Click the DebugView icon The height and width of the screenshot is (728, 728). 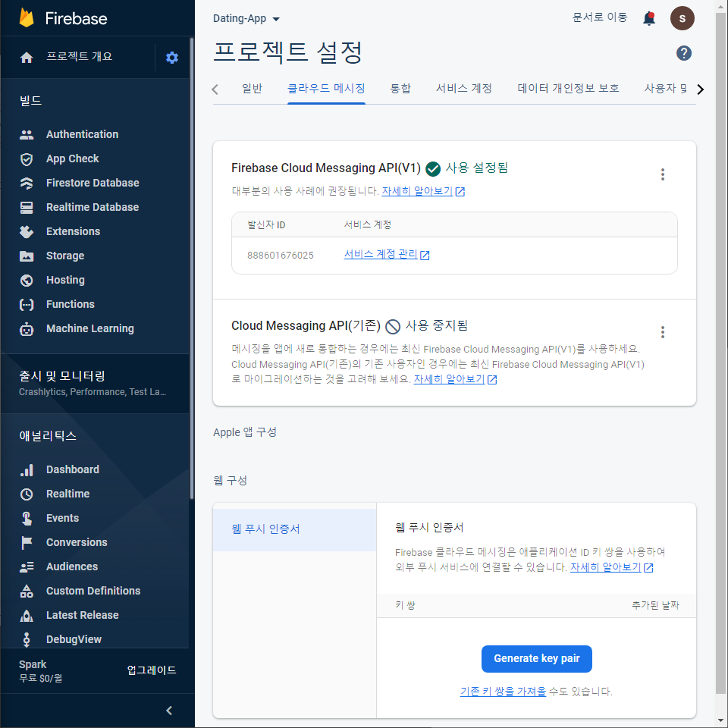(27, 640)
